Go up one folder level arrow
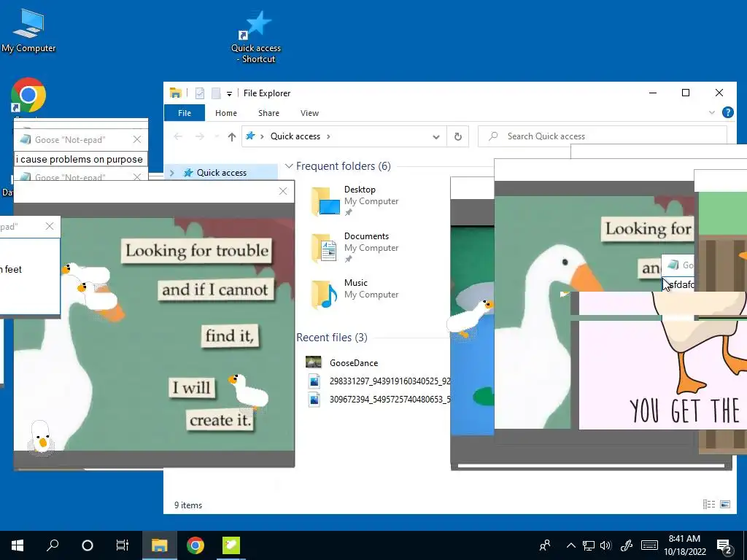This screenshot has width=747, height=560. pos(232,136)
